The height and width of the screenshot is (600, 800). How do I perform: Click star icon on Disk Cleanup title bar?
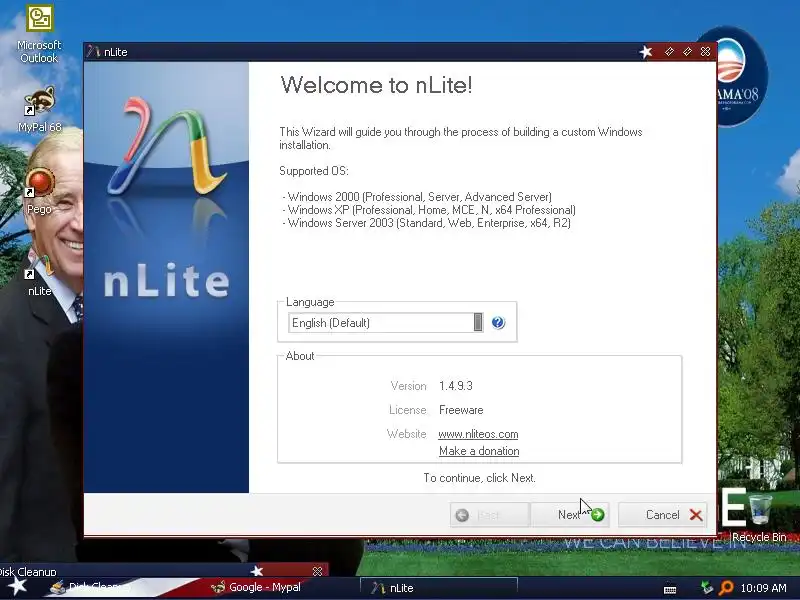(x=257, y=571)
